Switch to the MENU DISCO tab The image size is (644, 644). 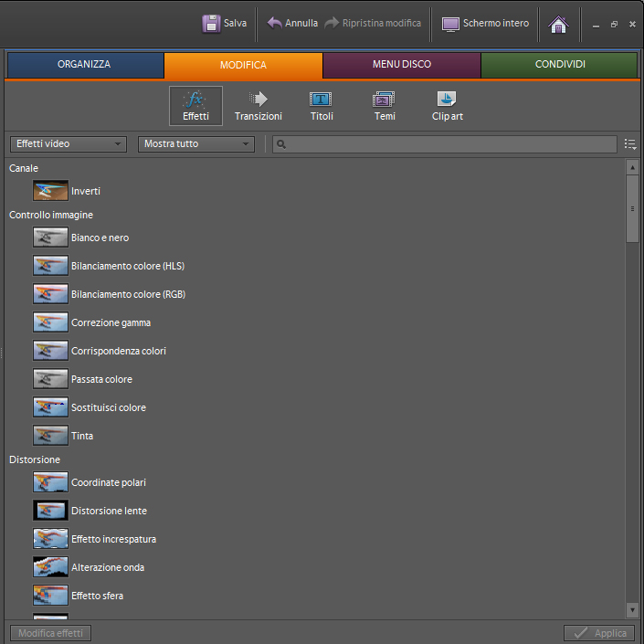[x=401, y=65]
